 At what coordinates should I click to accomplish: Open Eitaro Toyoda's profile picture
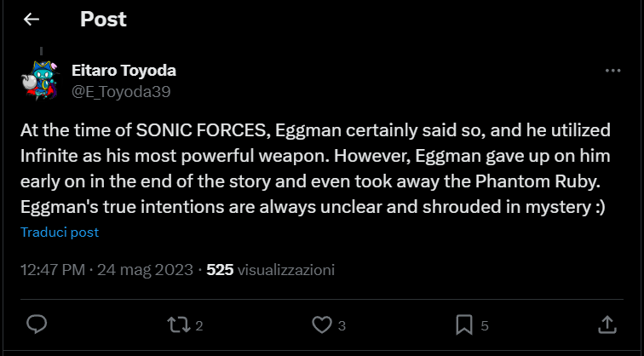[x=37, y=79]
